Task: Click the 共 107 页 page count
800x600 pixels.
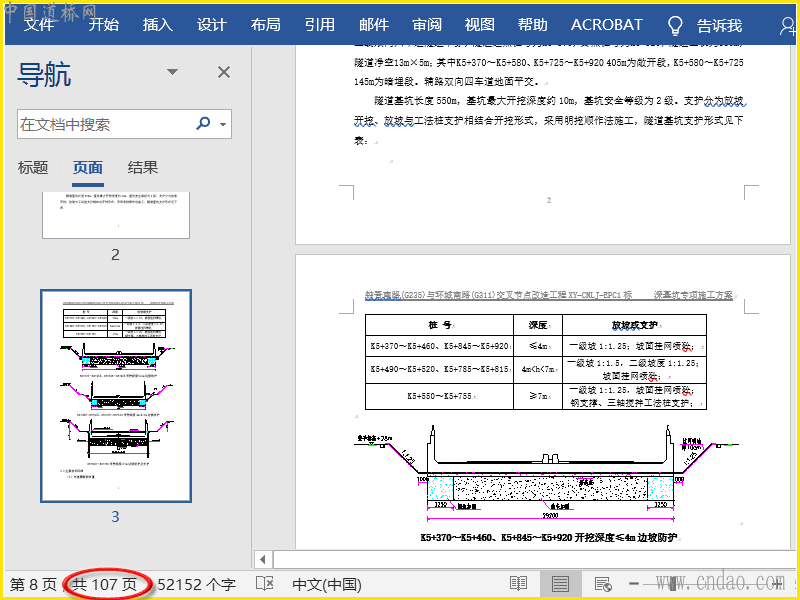Action: tap(105, 584)
